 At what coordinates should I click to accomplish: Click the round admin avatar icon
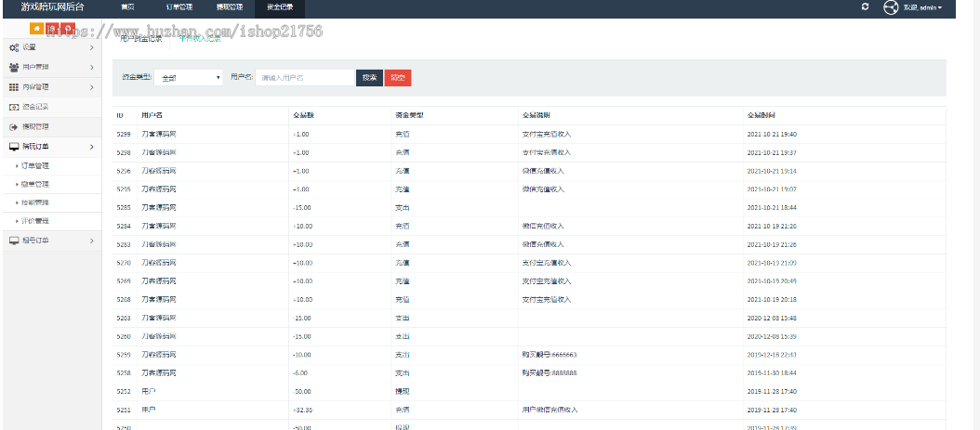(891, 7)
